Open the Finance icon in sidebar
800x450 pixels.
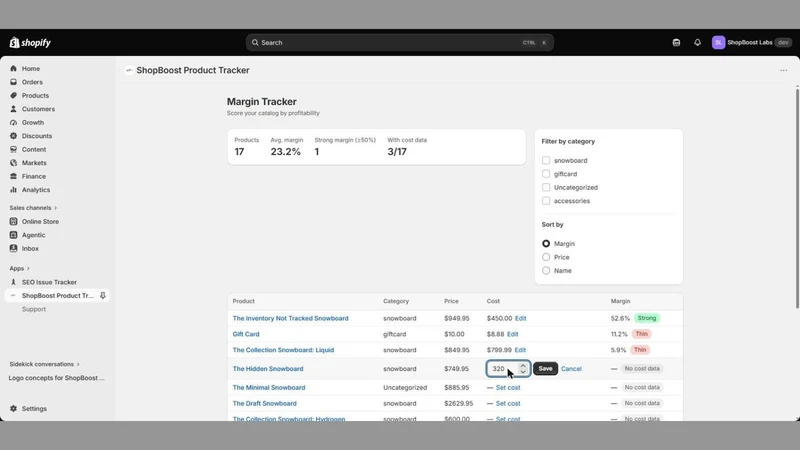pyautogui.click(x=13, y=176)
